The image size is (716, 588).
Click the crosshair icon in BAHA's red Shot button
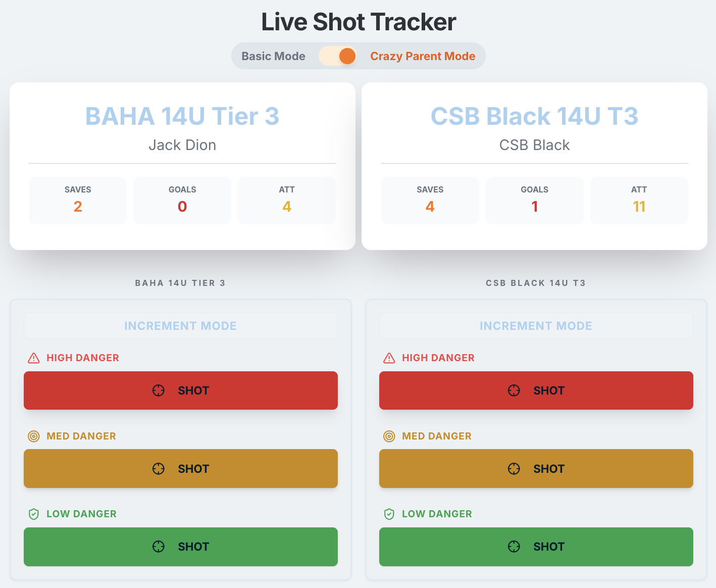[159, 390]
